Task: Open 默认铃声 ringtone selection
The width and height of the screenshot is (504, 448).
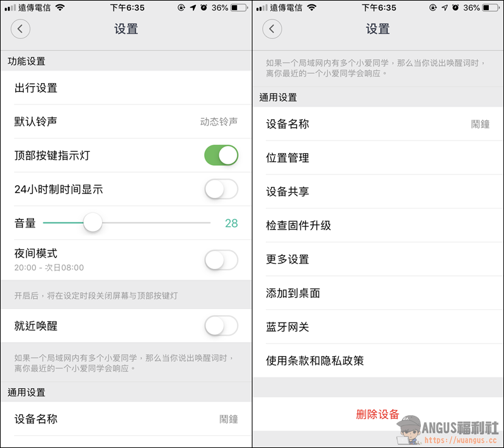Action: point(126,122)
